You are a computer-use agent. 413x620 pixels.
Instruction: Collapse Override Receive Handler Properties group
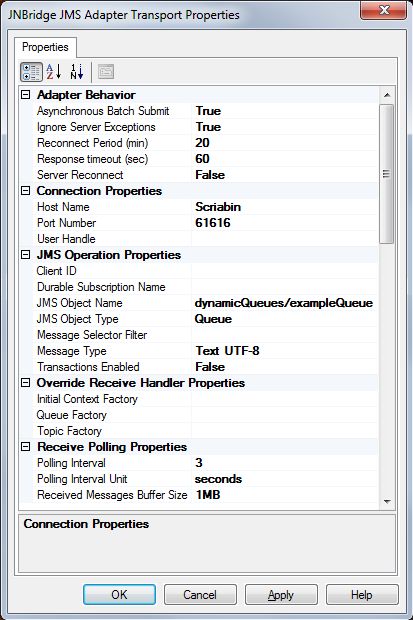click(x=26, y=383)
